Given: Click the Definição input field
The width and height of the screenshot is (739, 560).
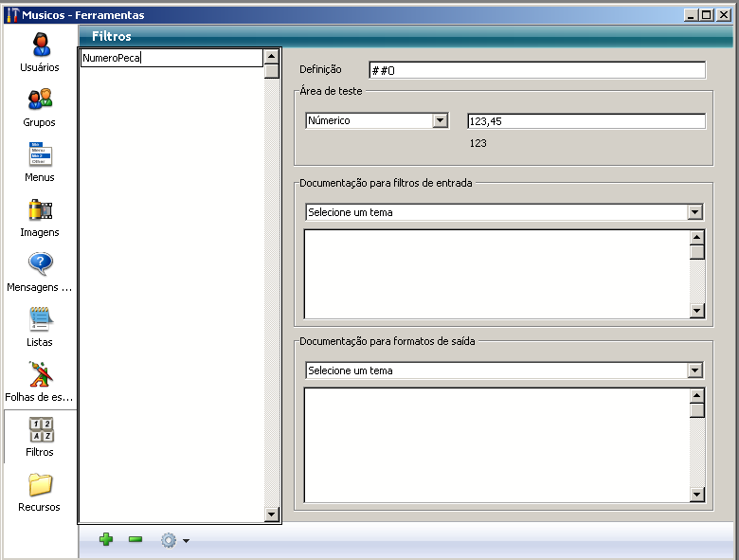Looking at the screenshot, I should (536, 70).
